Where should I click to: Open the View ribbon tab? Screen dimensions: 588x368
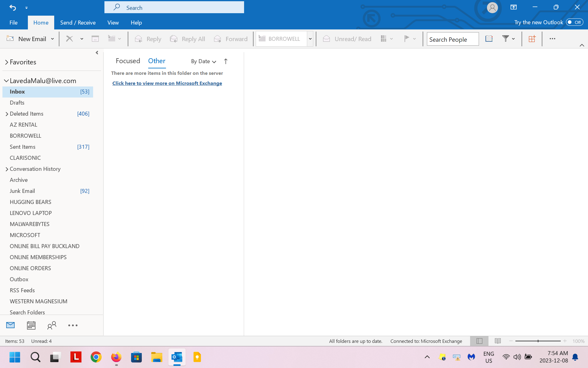pos(113,23)
